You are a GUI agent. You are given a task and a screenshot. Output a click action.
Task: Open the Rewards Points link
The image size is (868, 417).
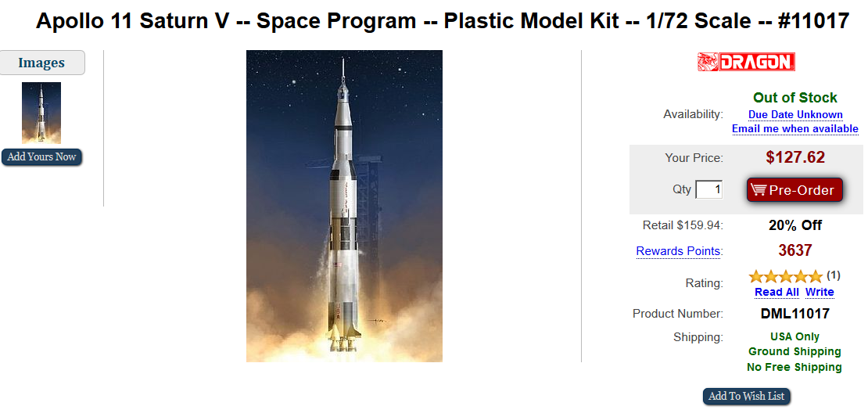(679, 251)
